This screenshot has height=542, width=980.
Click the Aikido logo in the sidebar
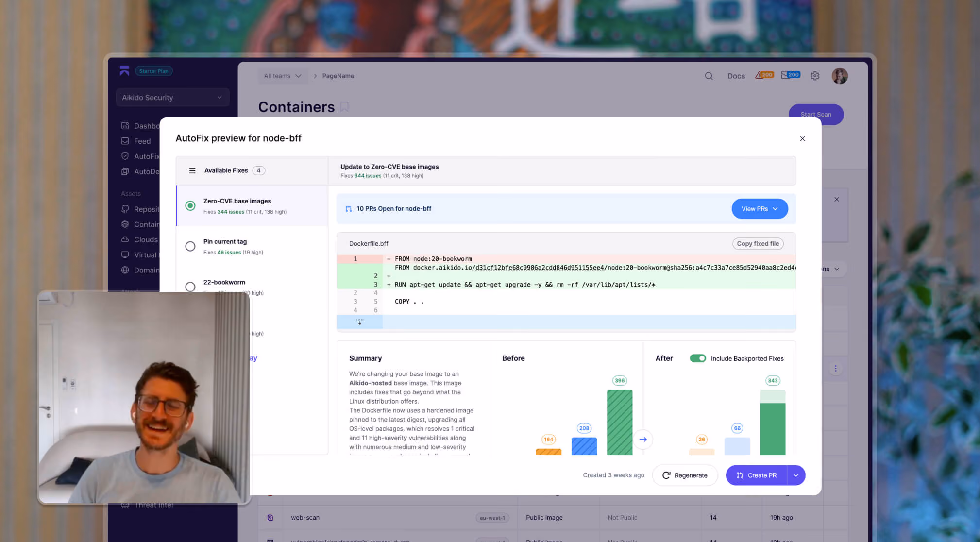[124, 71]
